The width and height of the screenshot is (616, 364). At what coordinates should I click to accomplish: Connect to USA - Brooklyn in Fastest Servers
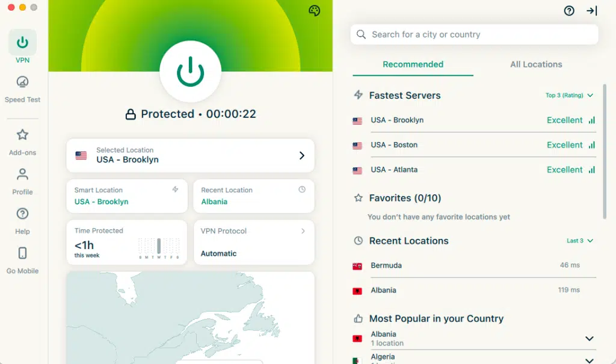tap(474, 120)
